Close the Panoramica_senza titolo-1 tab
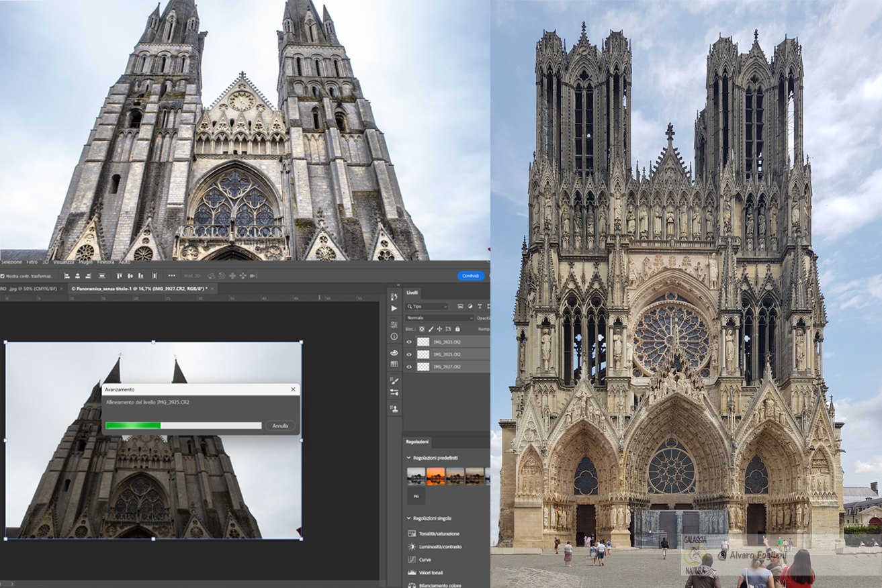 point(212,289)
